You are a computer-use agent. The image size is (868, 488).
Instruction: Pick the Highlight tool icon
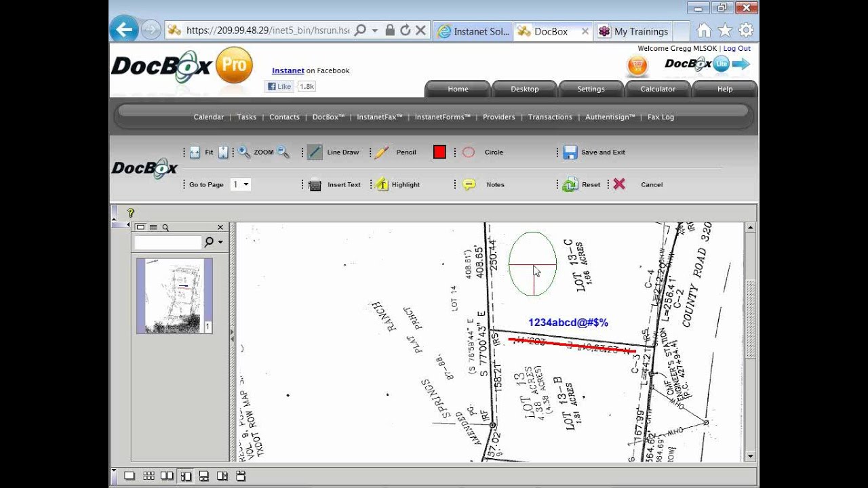point(382,184)
